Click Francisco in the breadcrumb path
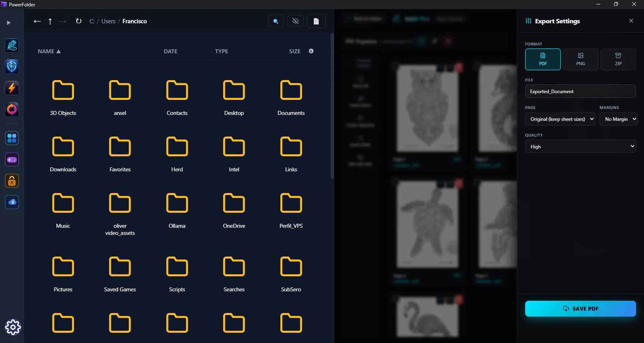This screenshot has width=644, height=343. 135,21
